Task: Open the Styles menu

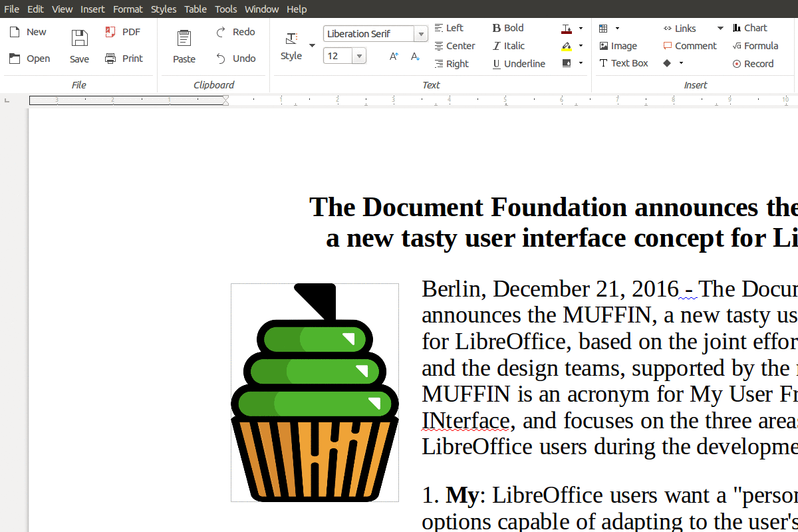Action: pos(164,9)
